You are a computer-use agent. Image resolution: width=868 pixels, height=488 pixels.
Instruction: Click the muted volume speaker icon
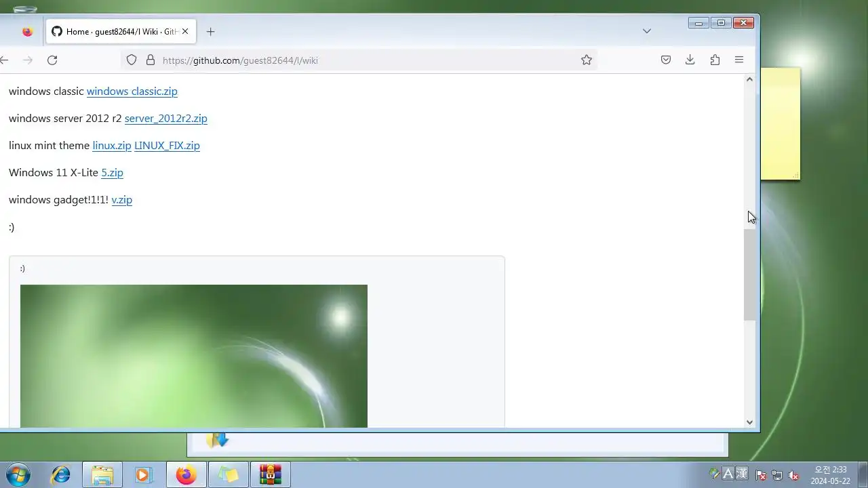793,476
